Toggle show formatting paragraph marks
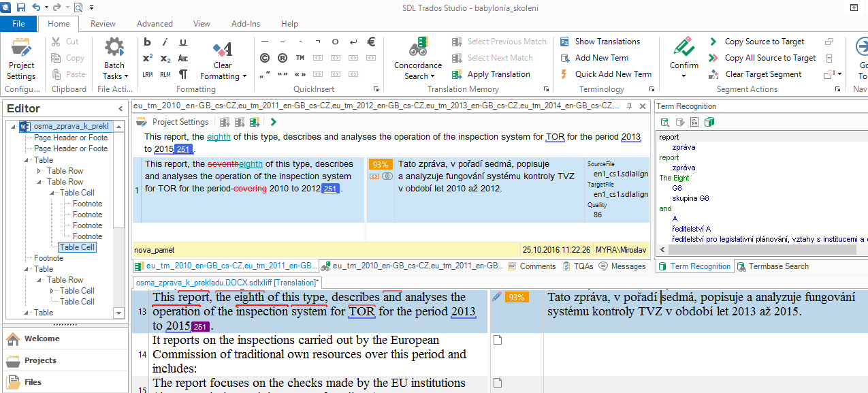Image resolution: width=868 pixels, height=393 pixels. coord(182,74)
